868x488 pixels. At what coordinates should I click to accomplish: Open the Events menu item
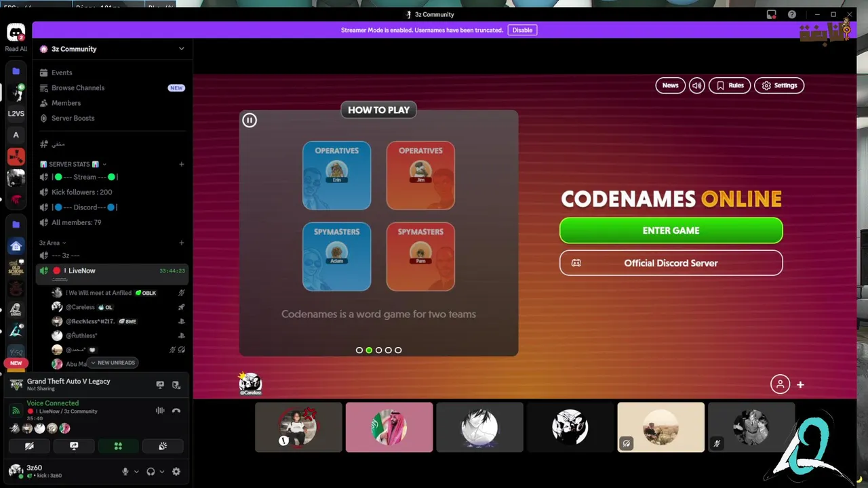(x=112, y=73)
